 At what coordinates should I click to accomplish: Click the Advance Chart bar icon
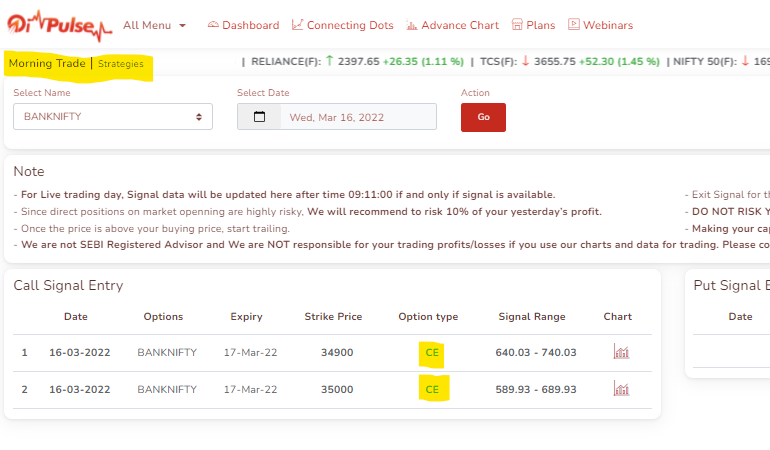(x=412, y=25)
